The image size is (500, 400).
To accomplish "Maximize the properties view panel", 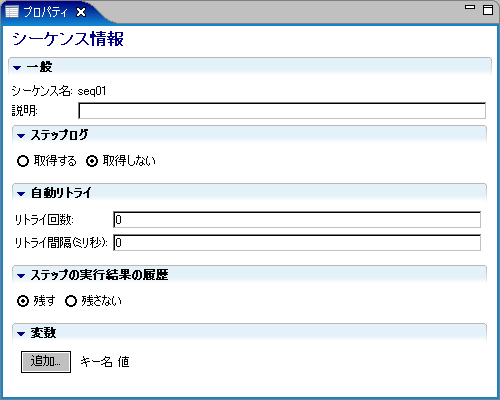I will tap(488, 10).
